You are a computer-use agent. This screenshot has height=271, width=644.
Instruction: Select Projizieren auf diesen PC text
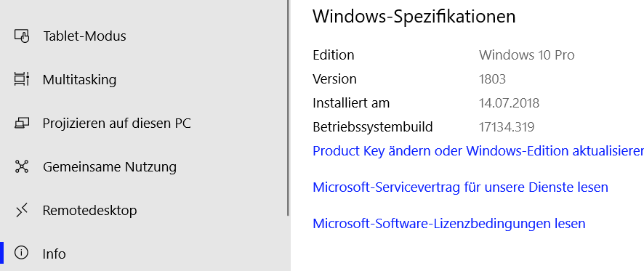tap(116, 124)
